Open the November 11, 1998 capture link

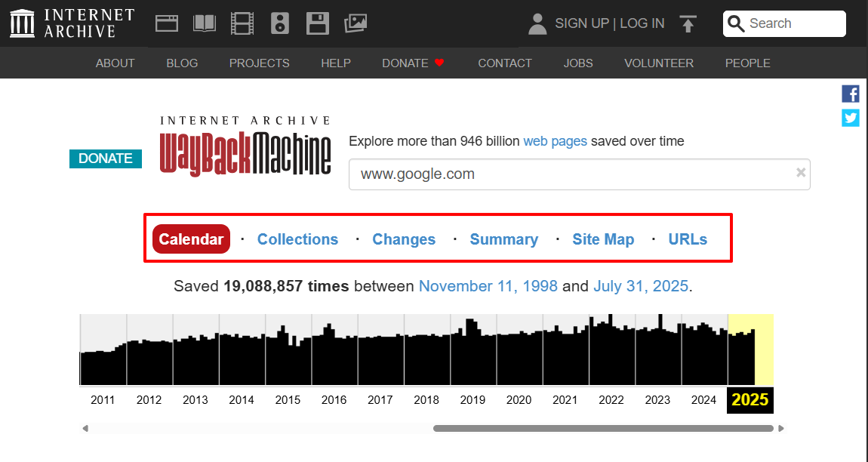click(x=488, y=286)
